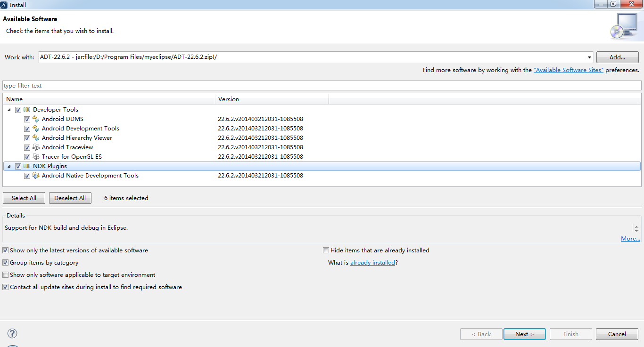This screenshot has height=347, width=644.
Task: Click the 'Support for NDK build' details text
Action: (x=66, y=228)
